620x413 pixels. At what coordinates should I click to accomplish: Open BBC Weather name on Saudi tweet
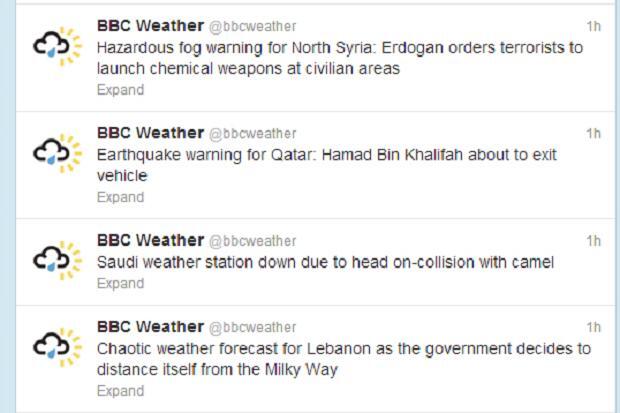coord(149,240)
